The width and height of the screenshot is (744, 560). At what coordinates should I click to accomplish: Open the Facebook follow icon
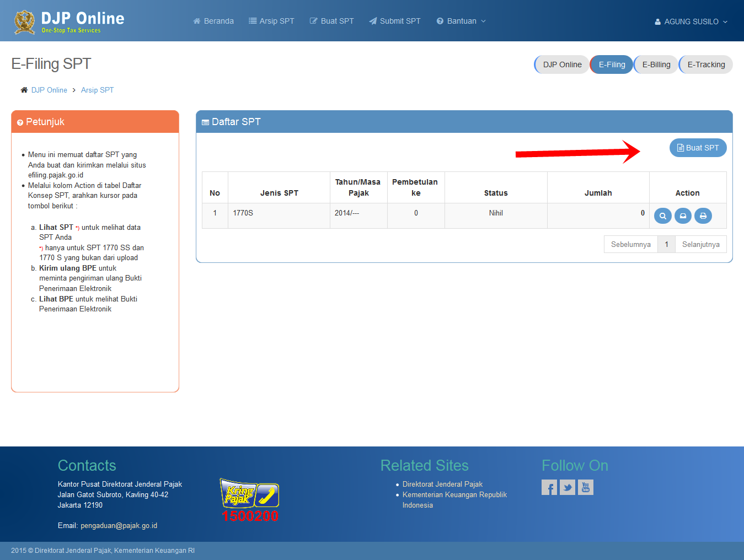pos(549,487)
